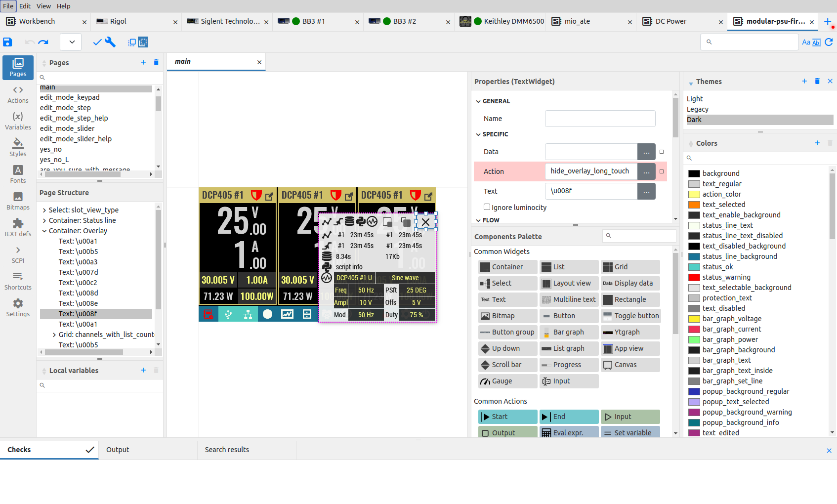
Task: Add a new theme with plus icon
Action: click(x=804, y=81)
